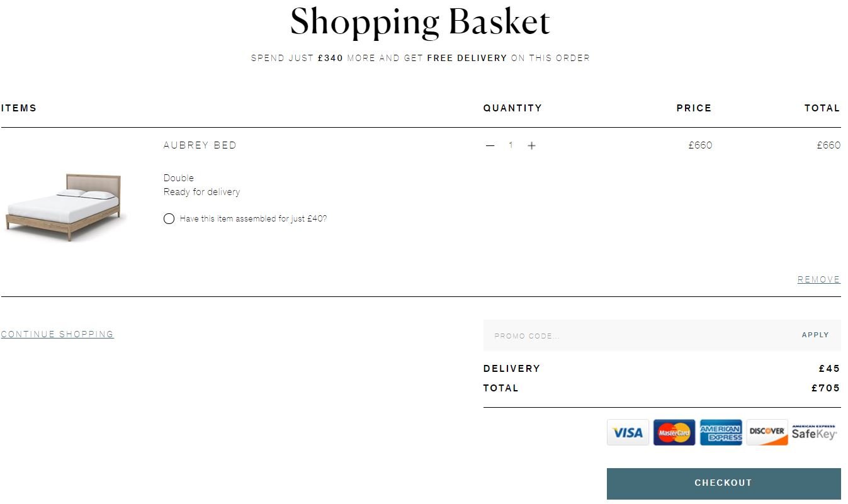Click the American Express SafeKey logo

[x=815, y=432]
